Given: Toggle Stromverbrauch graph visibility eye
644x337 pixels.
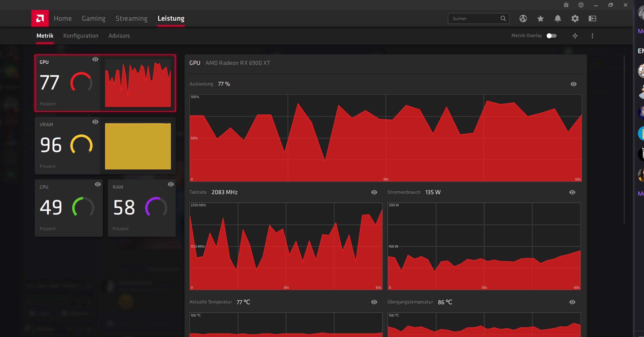Looking at the screenshot, I should coord(572,192).
